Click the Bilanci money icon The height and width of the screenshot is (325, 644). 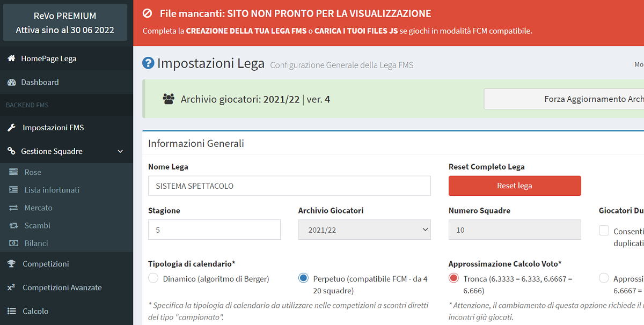[14, 243]
